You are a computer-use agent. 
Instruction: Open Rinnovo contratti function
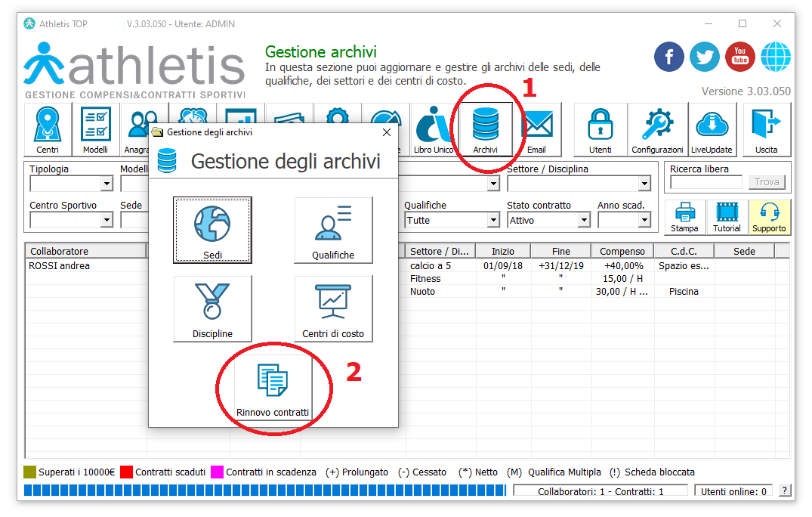click(x=273, y=388)
